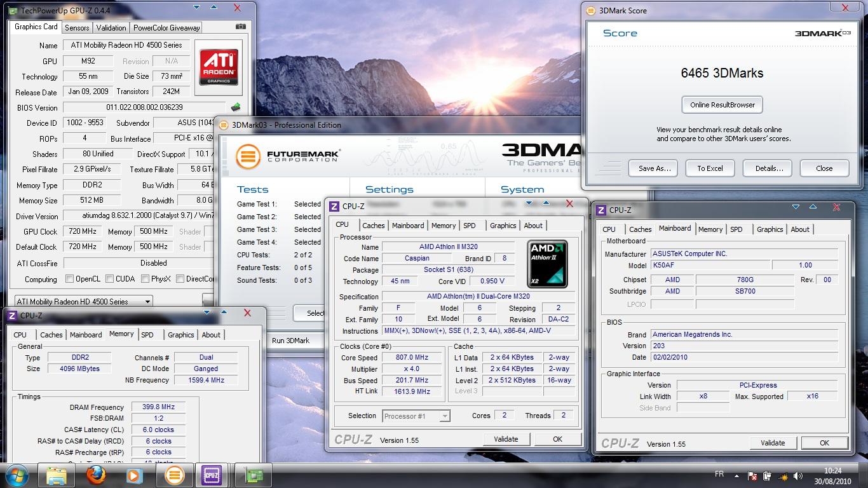Click the network tray icon with red X
The image size is (868, 488).
(752, 475)
